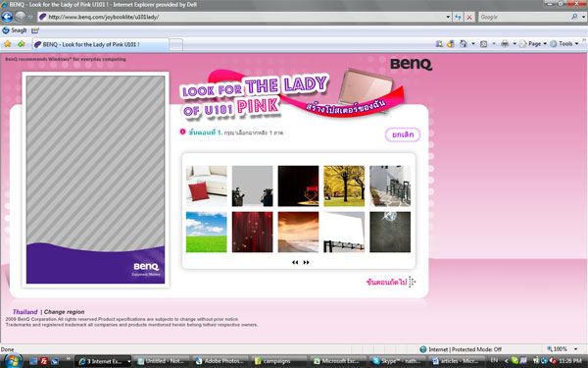Click the Google search box

[524, 17]
